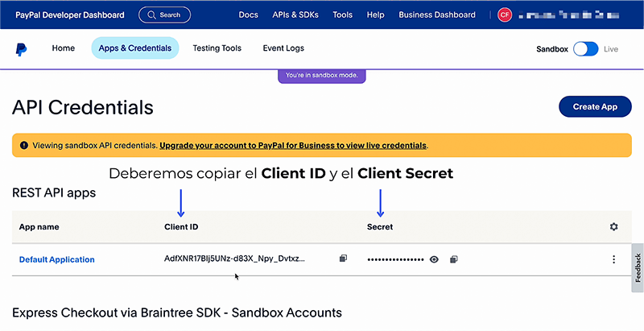Click the CF user avatar icon

click(505, 15)
